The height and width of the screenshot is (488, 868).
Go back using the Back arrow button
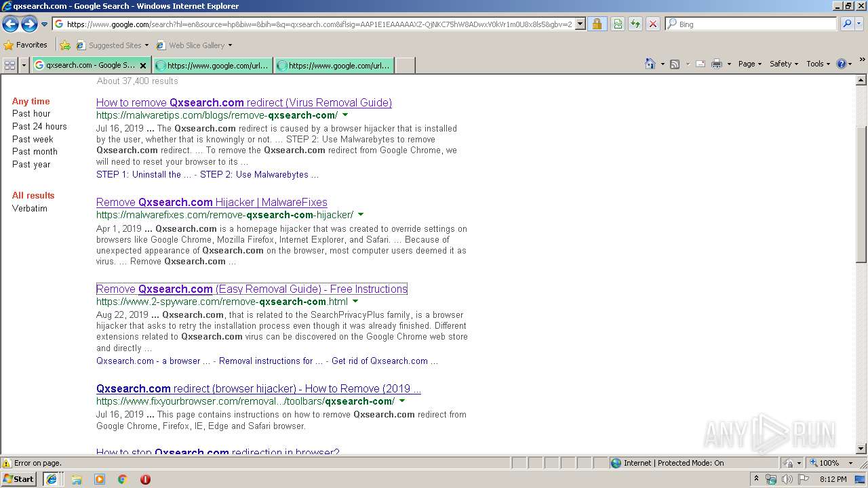click(x=10, y=24)
